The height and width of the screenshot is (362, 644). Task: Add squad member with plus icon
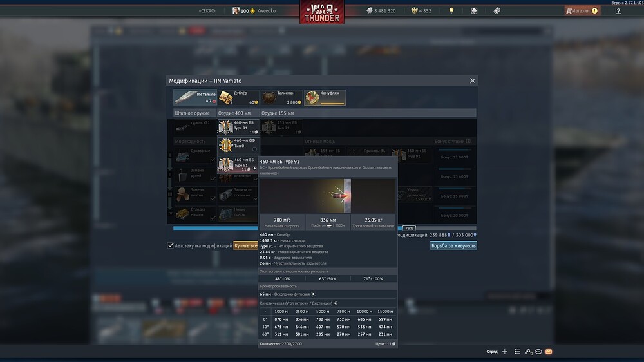505,352
